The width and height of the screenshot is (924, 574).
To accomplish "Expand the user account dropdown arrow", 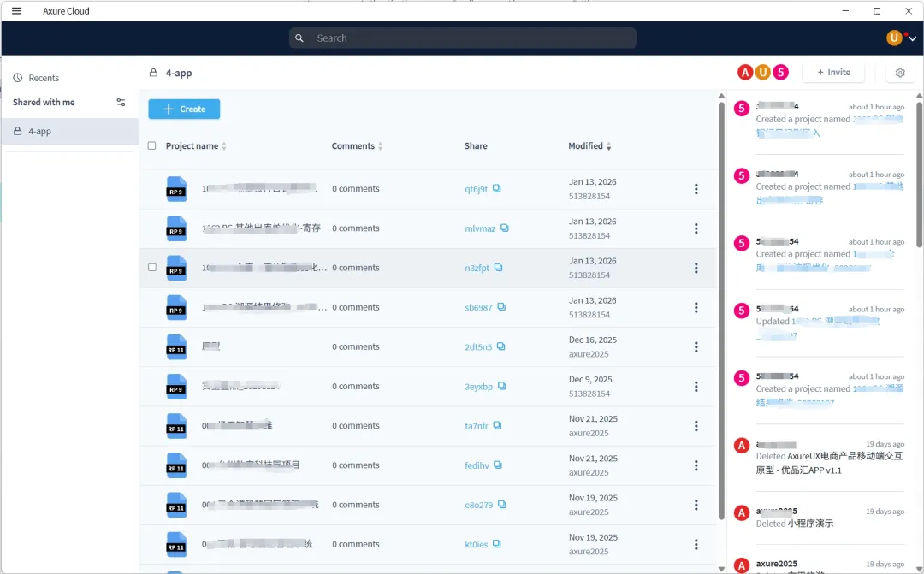I will (x=912, y=38).
